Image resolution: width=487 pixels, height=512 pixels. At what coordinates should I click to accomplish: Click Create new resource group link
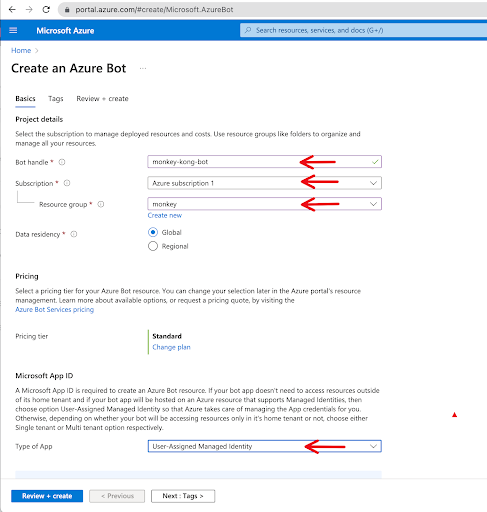pos(165,215)
